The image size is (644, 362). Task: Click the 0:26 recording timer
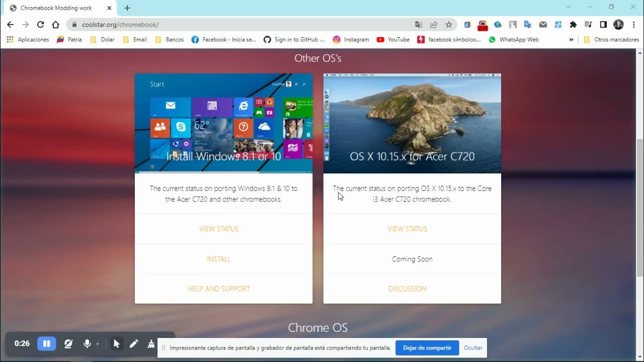coord(22,344)
